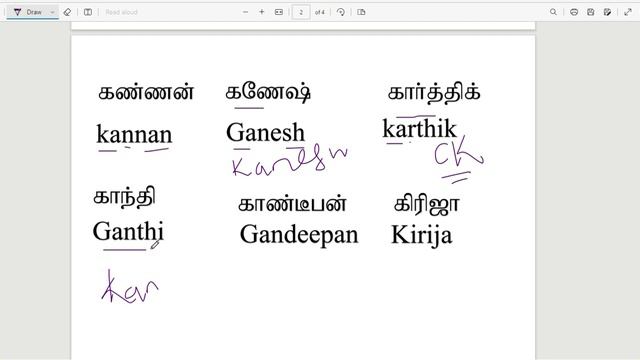Print the PDF document
Viewport: 640px width, 360px height.
click(x=574, y=12)
